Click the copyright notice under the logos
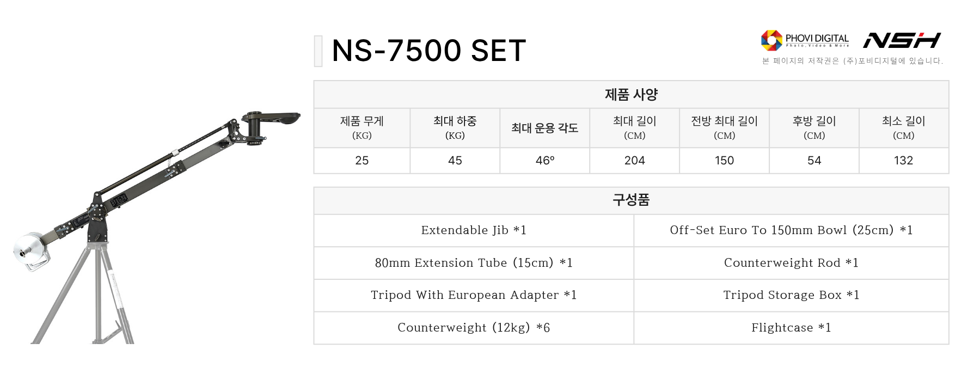 (852, 61)
